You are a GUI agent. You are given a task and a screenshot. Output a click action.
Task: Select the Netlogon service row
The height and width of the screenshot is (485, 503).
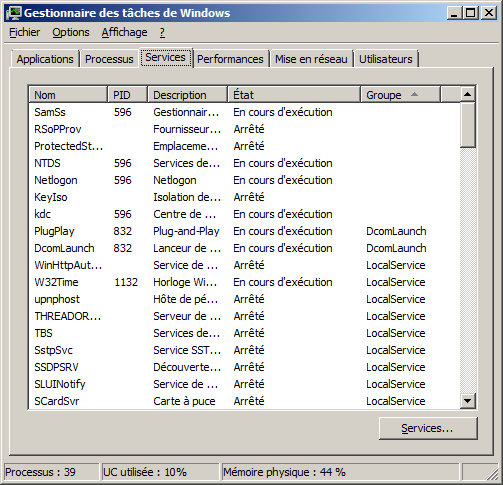tap(244, 180)
